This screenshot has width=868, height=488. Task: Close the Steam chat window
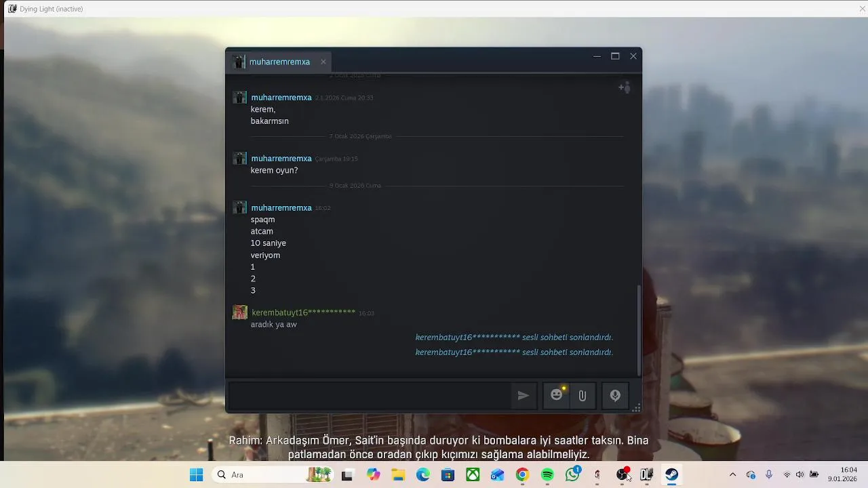point(633,56)
